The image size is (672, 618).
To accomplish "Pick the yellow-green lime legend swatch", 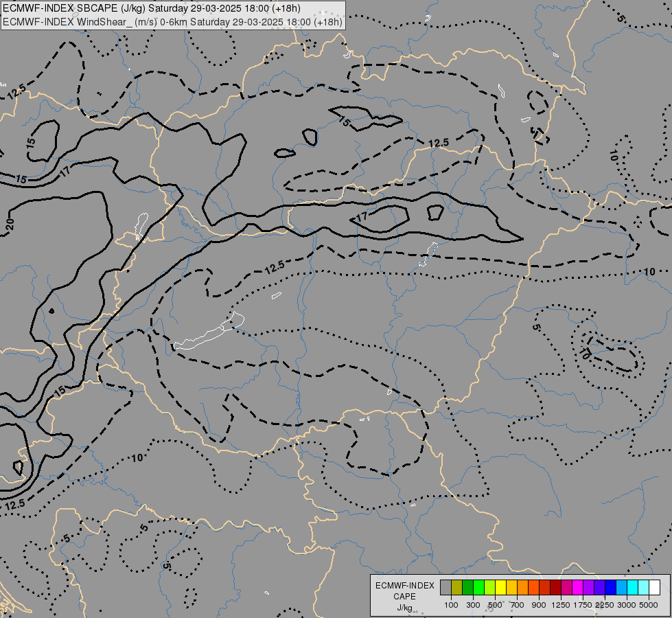I will point(489,587).
